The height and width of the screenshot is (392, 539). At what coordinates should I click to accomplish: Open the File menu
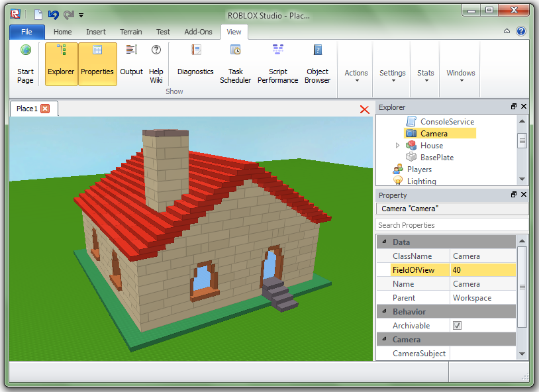tap(26, 32)
